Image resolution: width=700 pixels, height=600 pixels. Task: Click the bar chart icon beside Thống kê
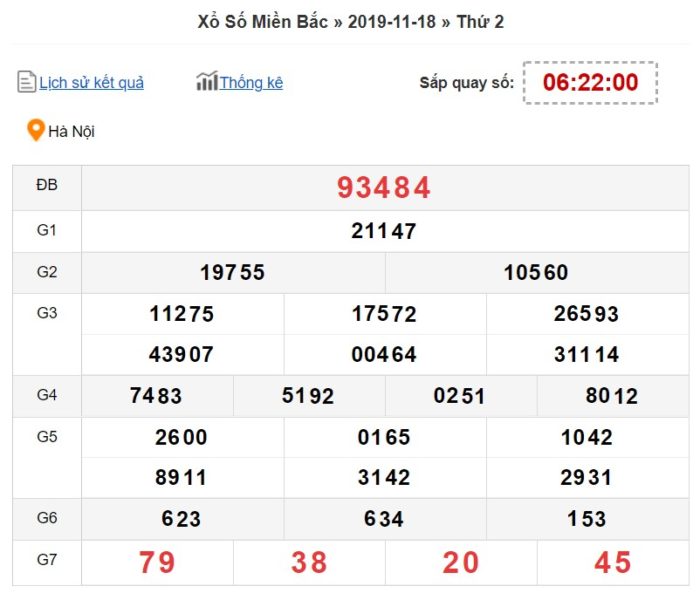206,82
